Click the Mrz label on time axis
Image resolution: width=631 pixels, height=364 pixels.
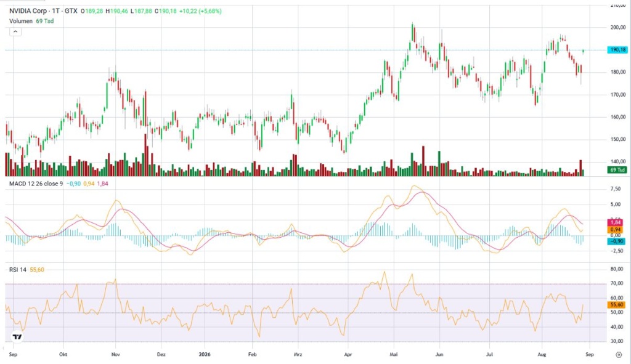coord(298,354)
